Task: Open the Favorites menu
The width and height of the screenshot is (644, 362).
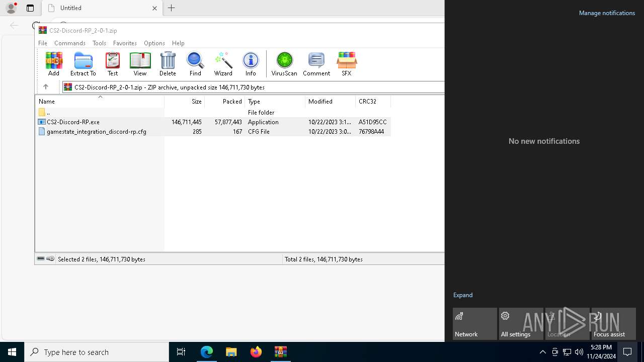Action: click(x=125, y=43)
